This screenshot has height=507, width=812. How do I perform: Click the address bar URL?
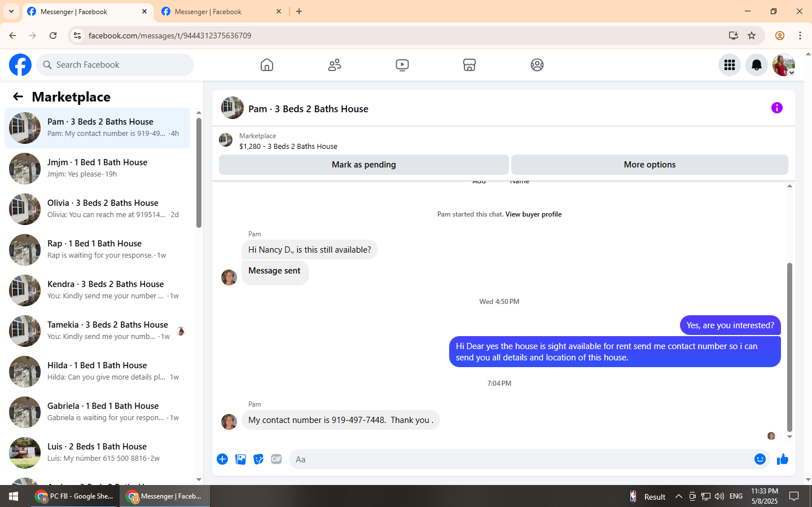click(170, 36)
